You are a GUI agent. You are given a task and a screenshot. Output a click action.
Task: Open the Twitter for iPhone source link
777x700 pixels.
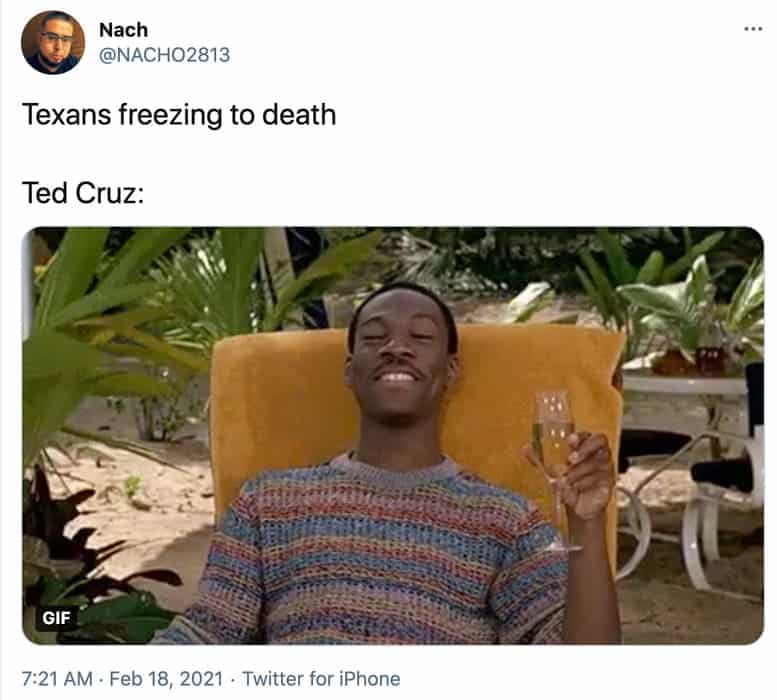(321, 679)
